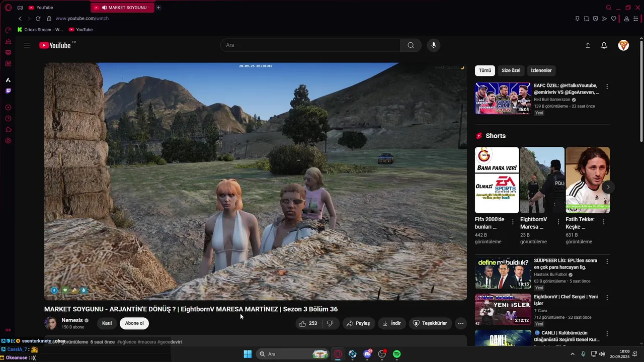Click the YouTube search magnifier button
The image size is (644, 362).
tap(411, 45)
